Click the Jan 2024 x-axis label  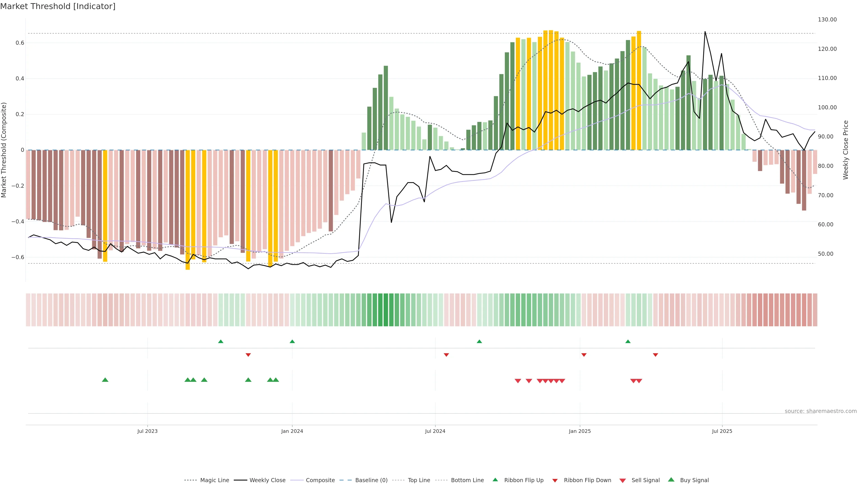292,431
